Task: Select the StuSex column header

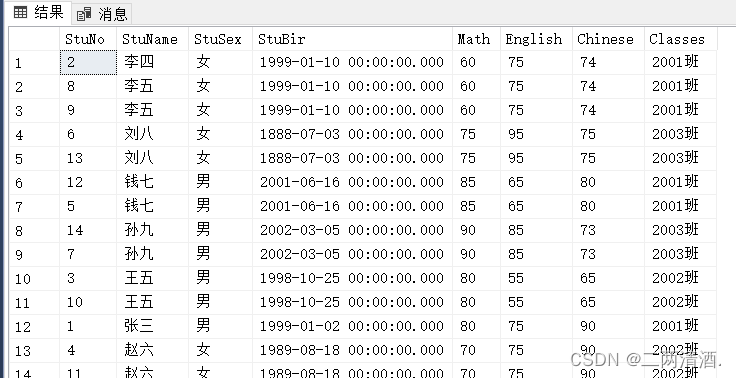Action: [220, 39]
